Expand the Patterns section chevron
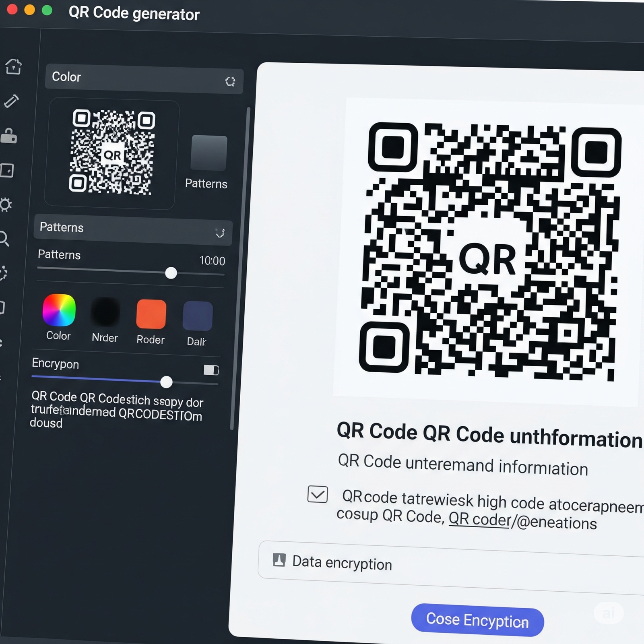The width and height of the screenshot is (644, 644). coord(220,233)
